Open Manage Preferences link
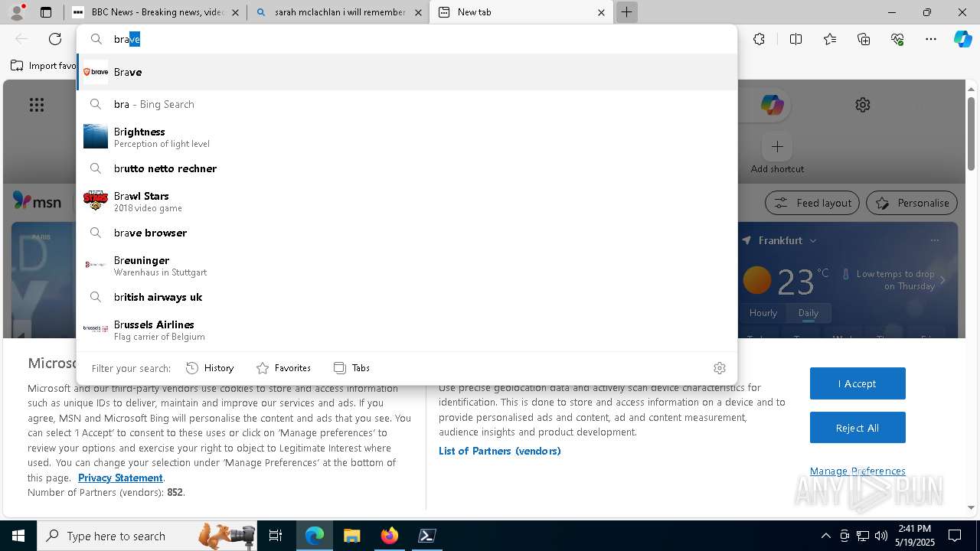This screenshot has width=980, height=551. 857,471
